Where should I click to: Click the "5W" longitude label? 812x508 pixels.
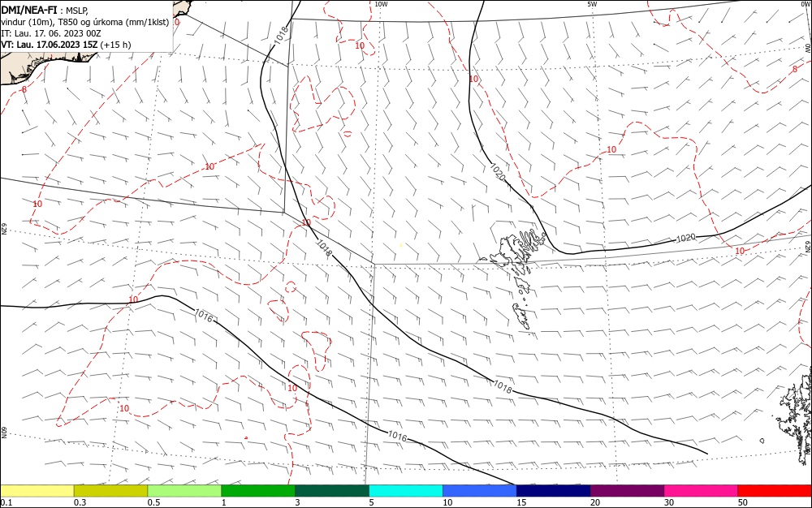click(x=592, y=4)
